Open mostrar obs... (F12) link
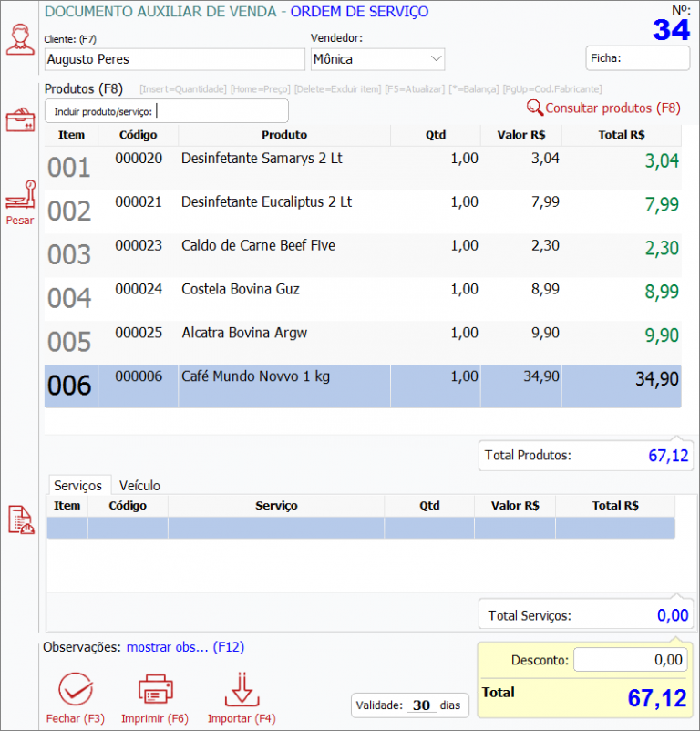Image resolution: width=700 pixels, height=731 pixels. pyautogui.click(x=184, y=647)
